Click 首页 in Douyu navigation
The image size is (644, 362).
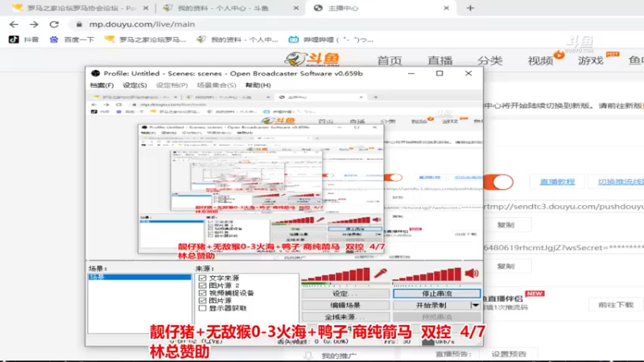click(390, 61)
